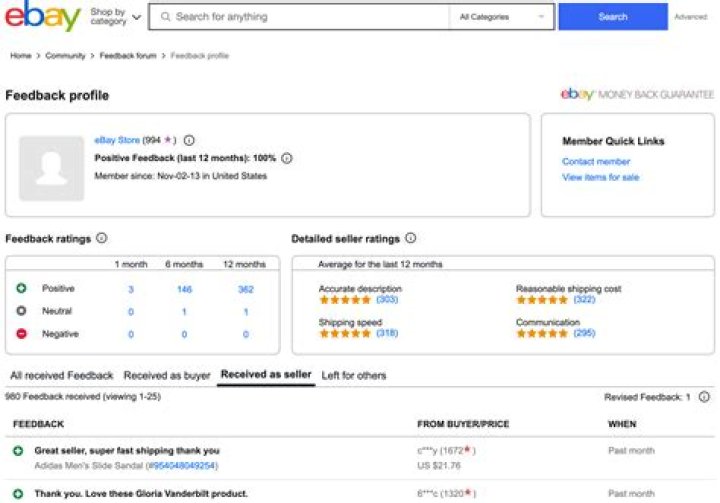
Task: Expand the Shop by category menu
Action: [115, 17]
